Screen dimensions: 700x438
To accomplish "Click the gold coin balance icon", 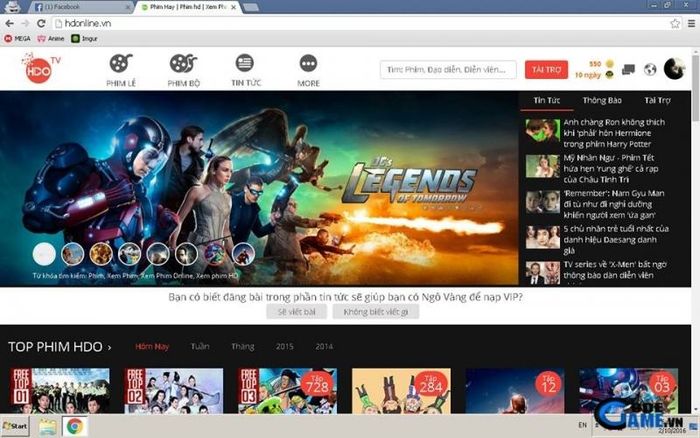I will click(609, 64).
